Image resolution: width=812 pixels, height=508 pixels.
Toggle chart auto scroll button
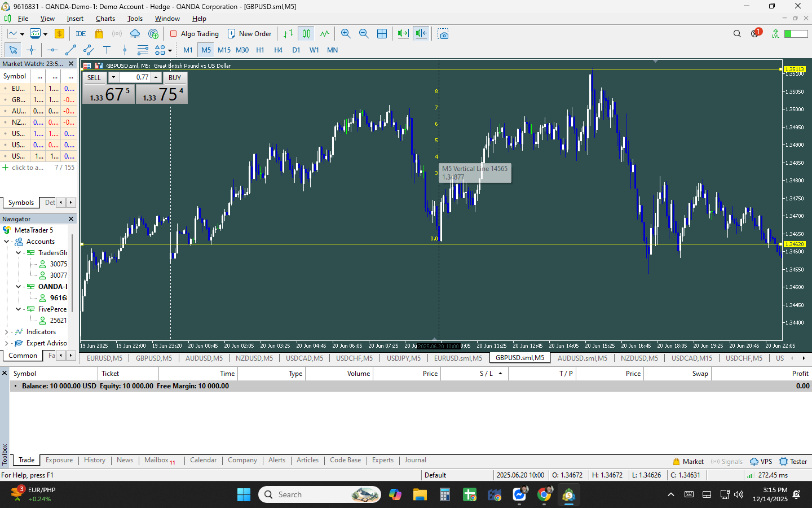(403, 34)
